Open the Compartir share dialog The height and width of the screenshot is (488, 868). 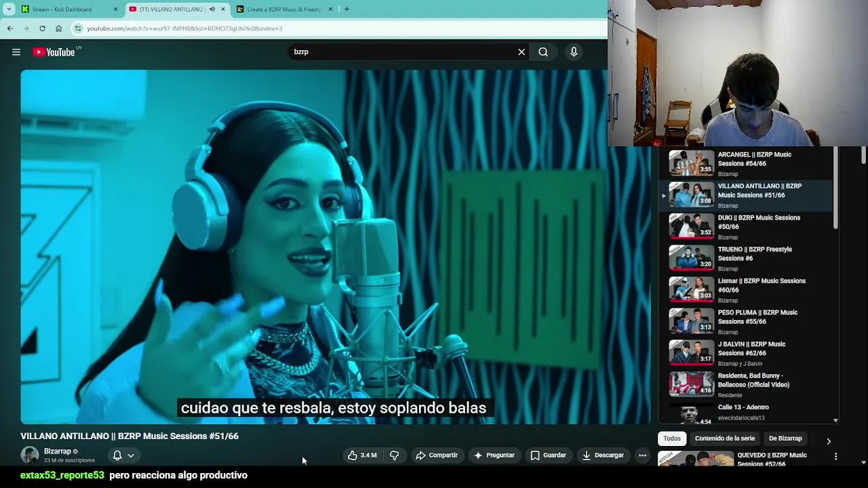pyautogui.click(x=437, y=455)
